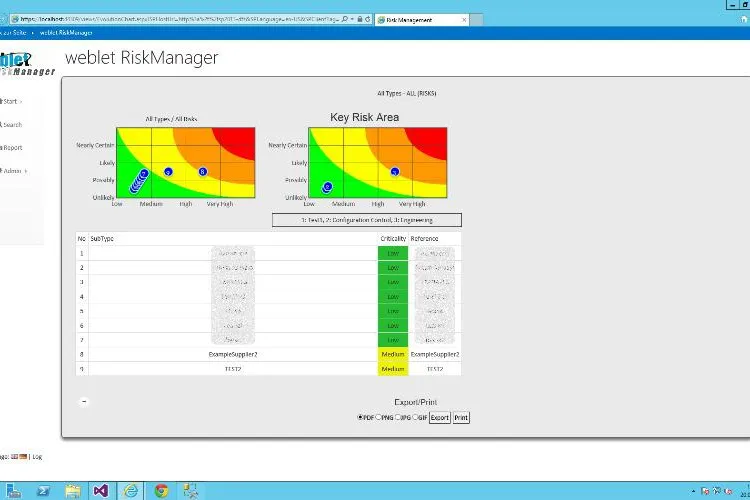Viewport: 750px width, 500px height.
Task: Click the address bar search magnifier icon
Action: tap(345, 19)
